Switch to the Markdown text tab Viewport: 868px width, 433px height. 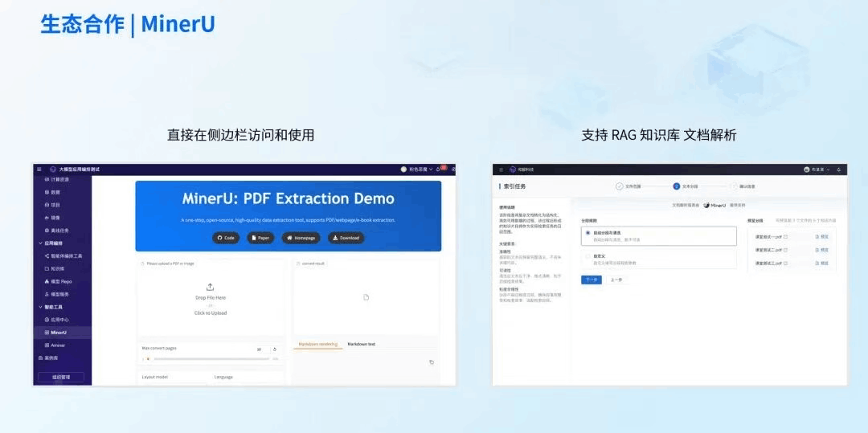coord(361,344)
